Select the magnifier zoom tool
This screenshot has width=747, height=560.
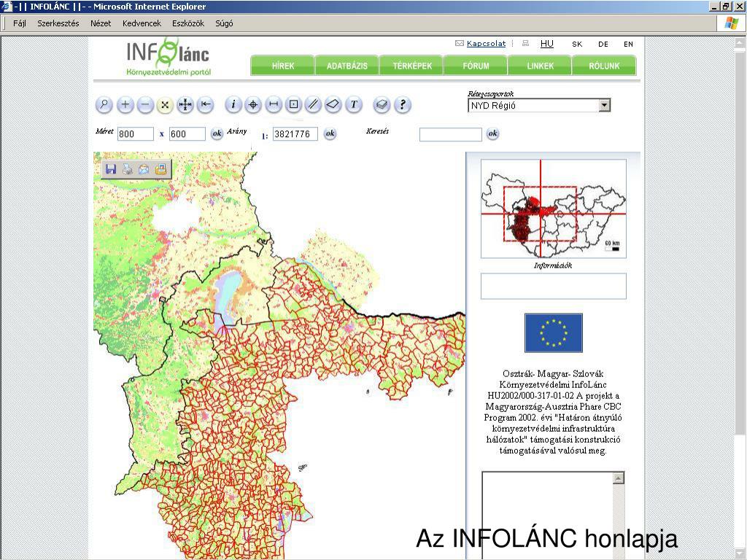click(104, 105)
